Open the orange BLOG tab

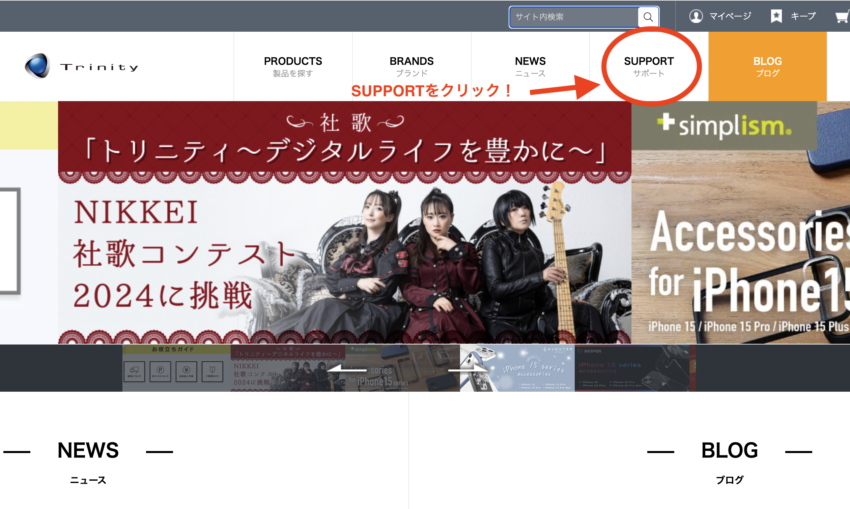767,66
